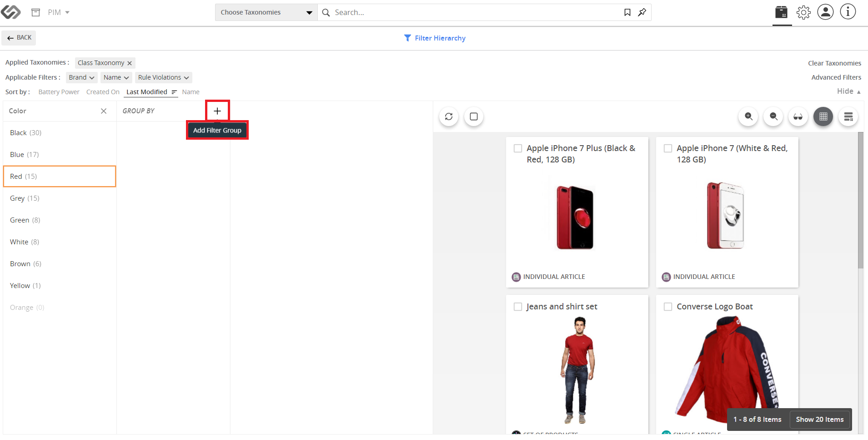Select the Red (15) color filter
Viewport: 868px width, 440px height.
click(60, 177)
